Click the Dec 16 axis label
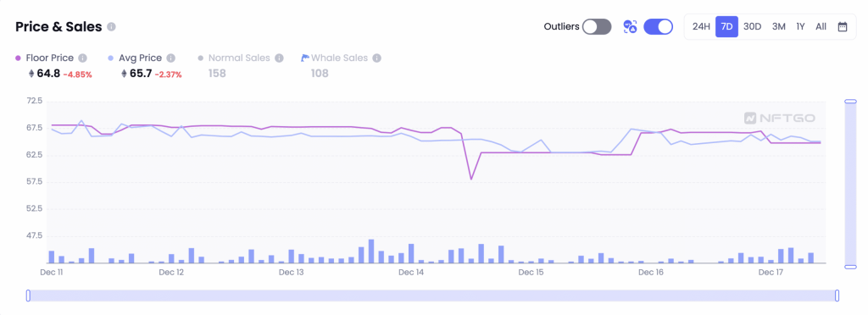The image size is (868, 315). point(650,273)
